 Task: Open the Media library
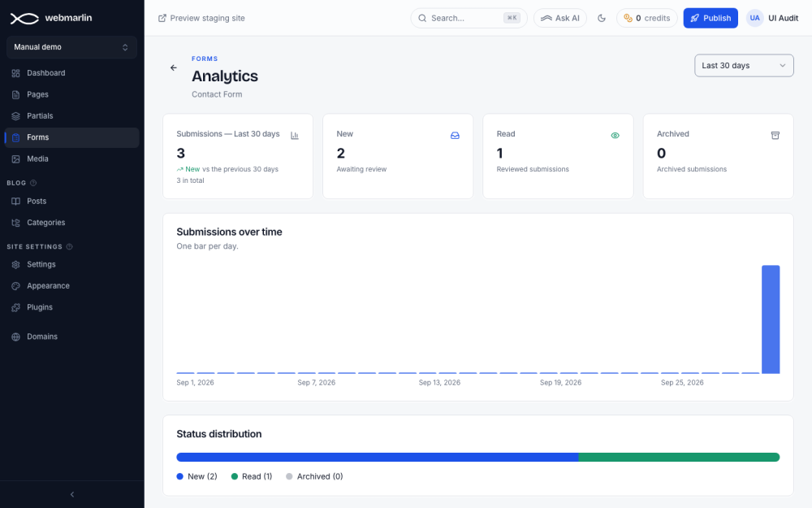pos(72,159)
